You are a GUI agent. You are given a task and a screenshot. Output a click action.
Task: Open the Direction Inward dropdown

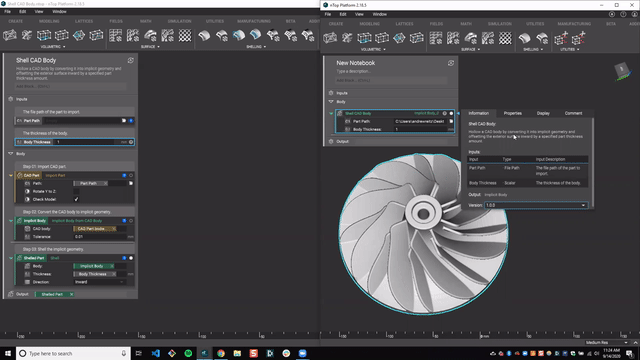pyautogui.click(x=99, y=282)
